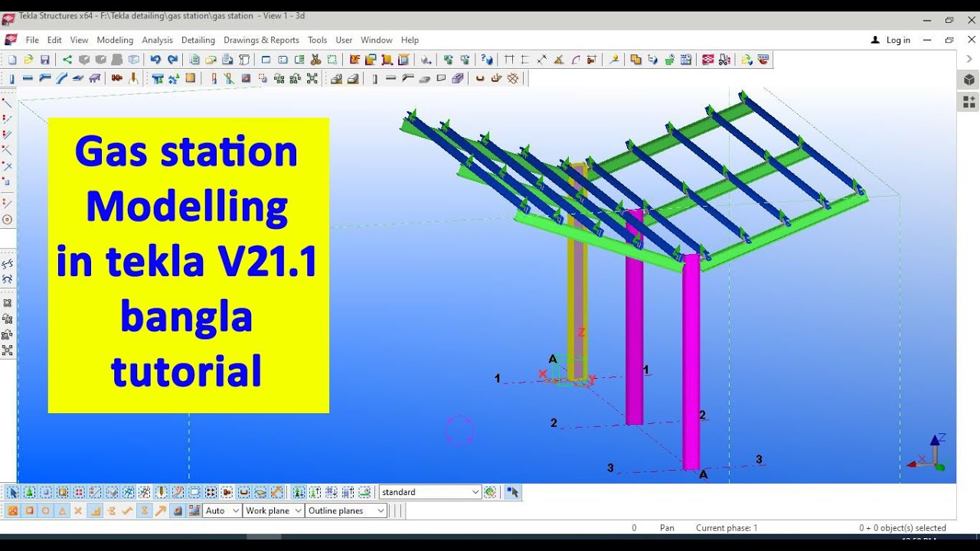Create bolts with the bolt icon
This screenshot has width=980, height=551.
[116, 77]
